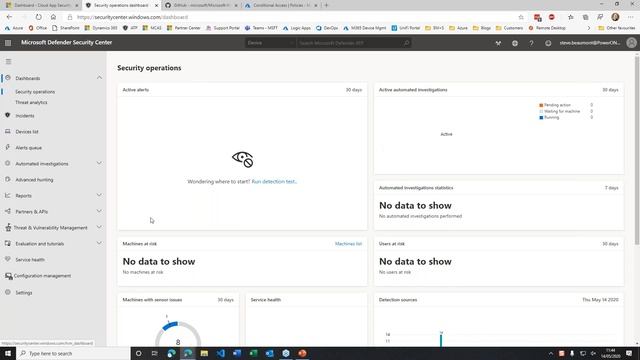Click the Pending action orange legend swatch
640x360 pixels.
point(541,105)
